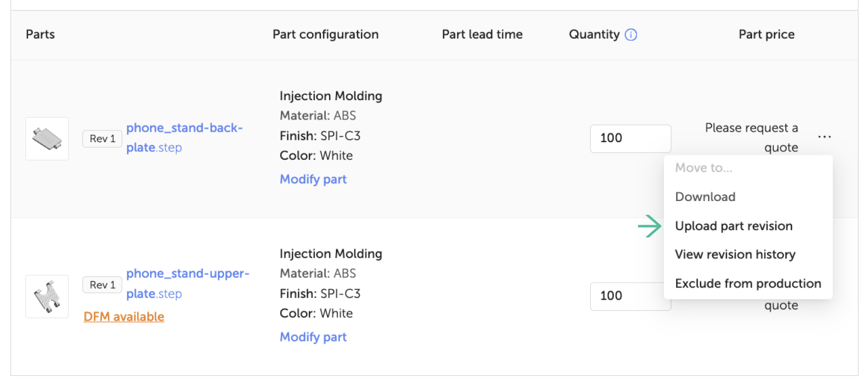Click the Rev 1 badge for upper-plate
Viewport: 868px width, 390px height.
tap(103, 285)
